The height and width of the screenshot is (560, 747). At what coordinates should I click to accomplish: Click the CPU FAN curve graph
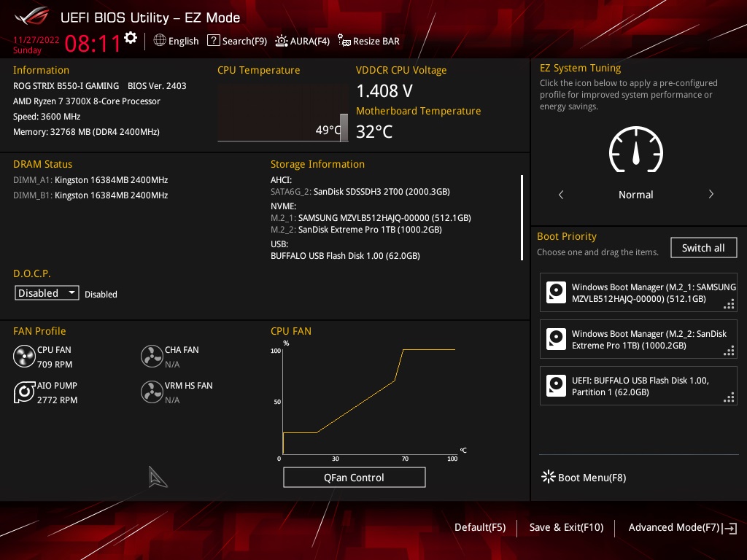point(369,401)
